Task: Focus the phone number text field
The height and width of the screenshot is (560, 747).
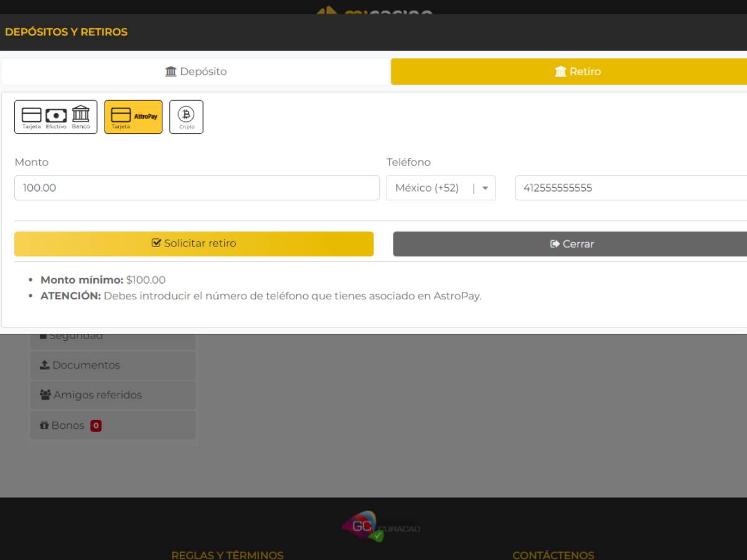Action: 630,188
